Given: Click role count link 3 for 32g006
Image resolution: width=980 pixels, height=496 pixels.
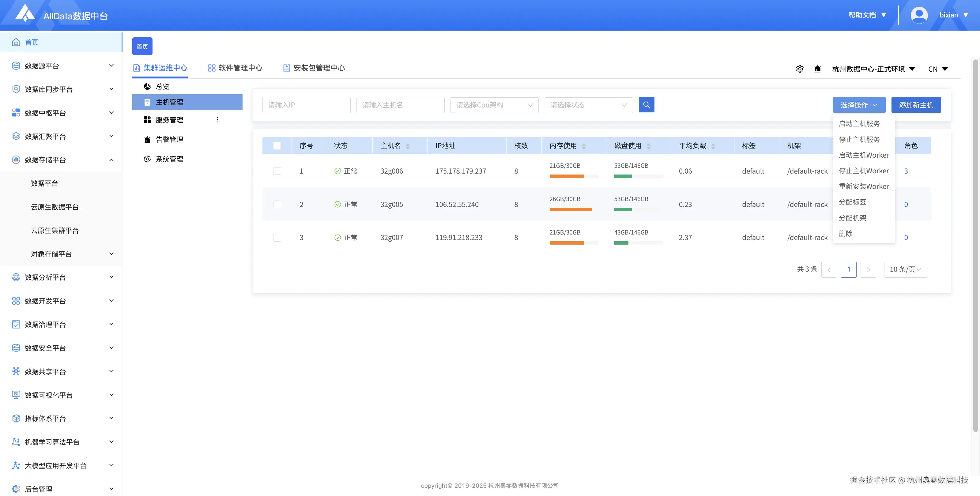Looking at the screenshot, I should (x=906, y=171).
